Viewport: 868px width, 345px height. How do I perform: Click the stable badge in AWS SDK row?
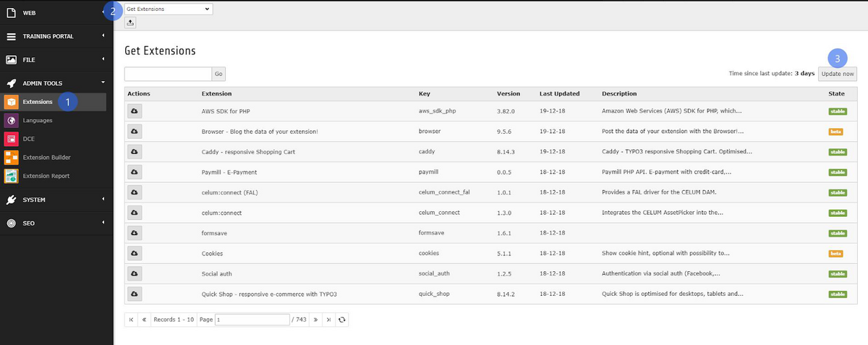click(838, 111)
